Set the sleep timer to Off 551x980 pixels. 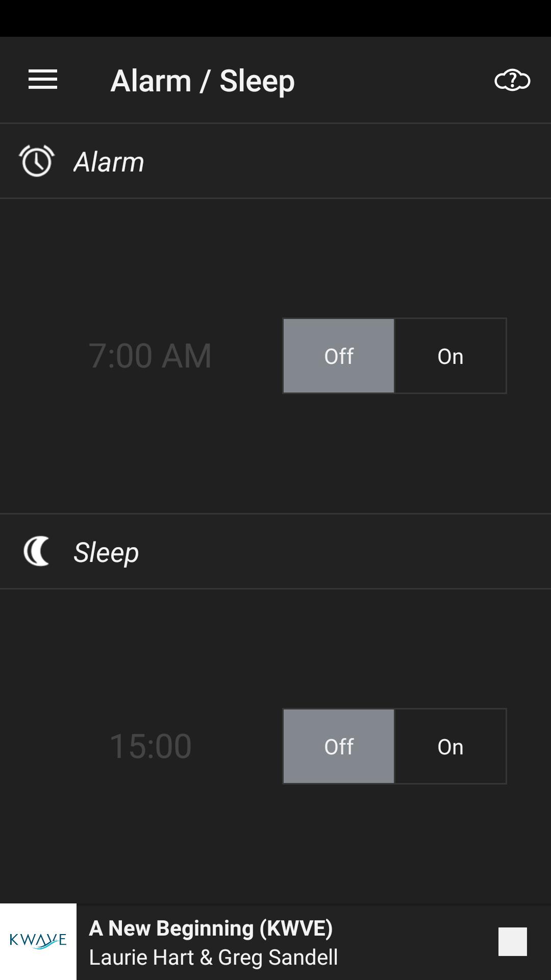pyautogui.click(x=339, y=746)
